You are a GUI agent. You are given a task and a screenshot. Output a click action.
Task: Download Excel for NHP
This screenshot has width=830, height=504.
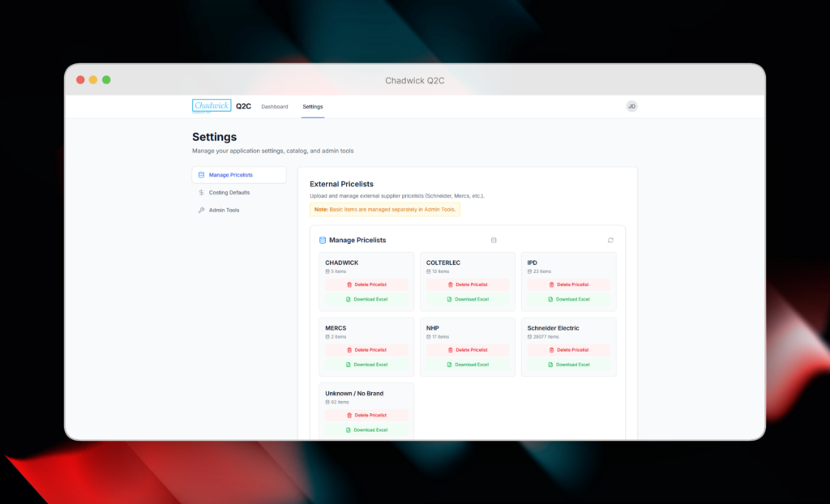pyautogui.click(x=468, y=365)
